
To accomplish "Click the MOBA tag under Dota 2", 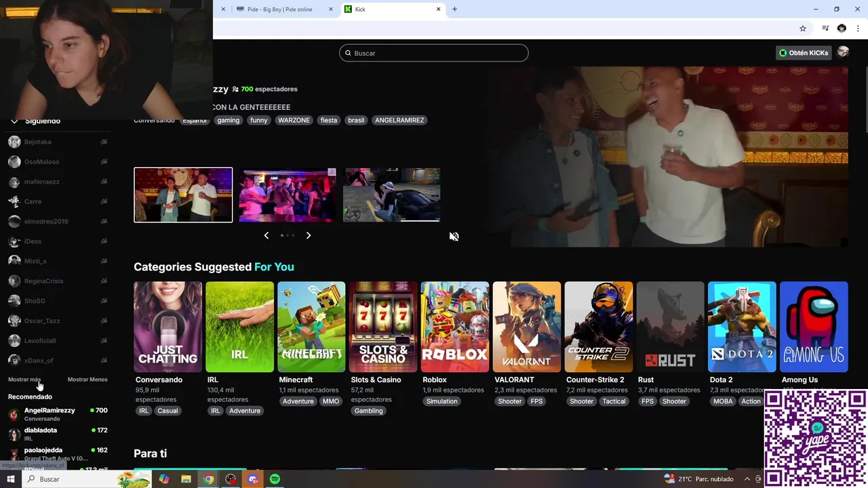I will [723, 401].
